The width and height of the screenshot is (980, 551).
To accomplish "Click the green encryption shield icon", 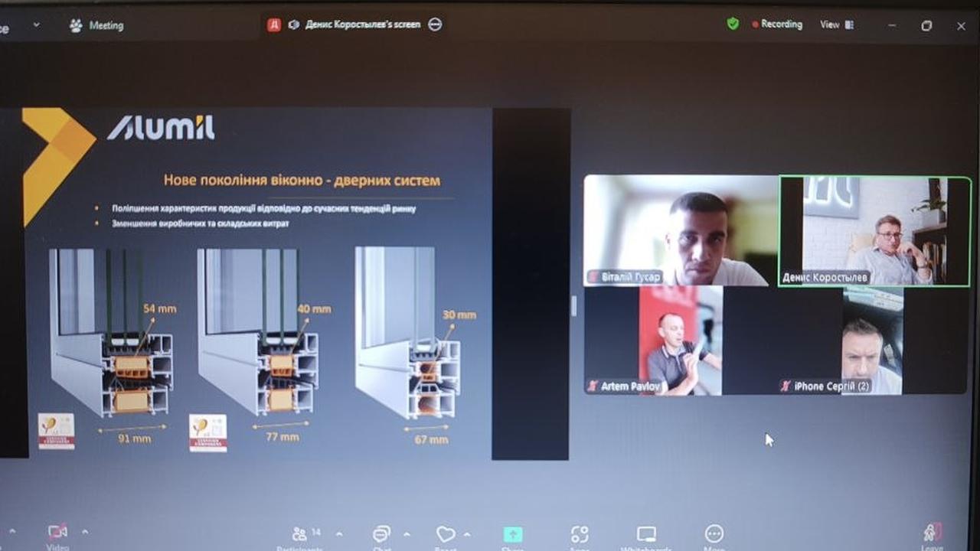I will pyautogui.click(x=733, y=24).
